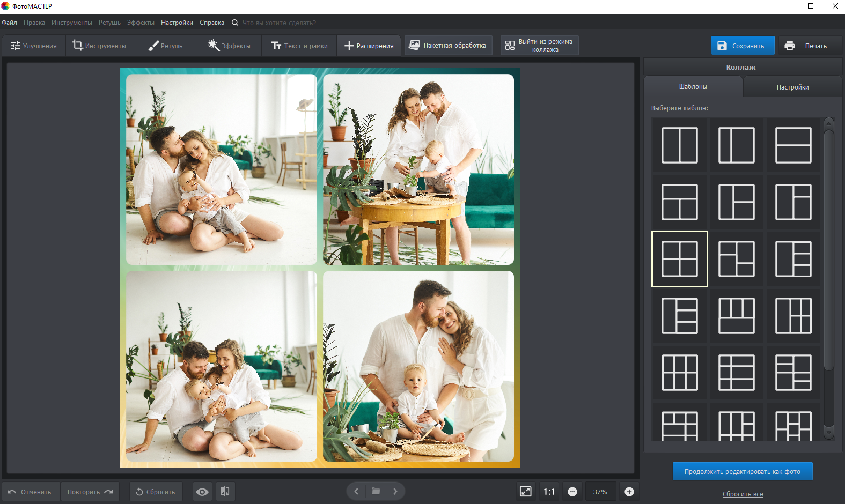Switch to the Настройки collage tab
Screen dimensions: 845x504
click(792, 87)
